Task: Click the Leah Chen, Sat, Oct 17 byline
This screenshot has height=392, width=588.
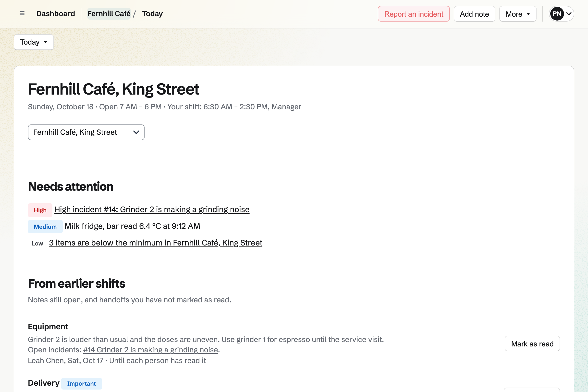Action: tap(117, 361)
